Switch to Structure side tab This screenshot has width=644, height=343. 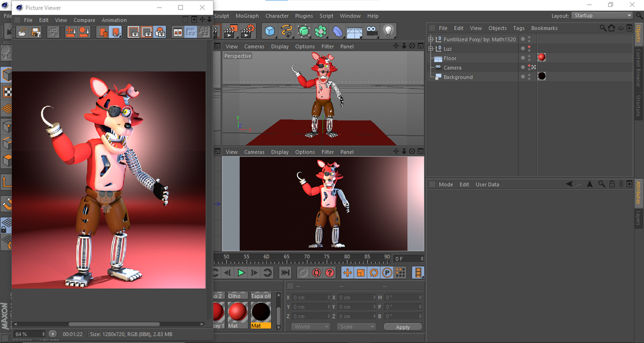[x=638, y=105]
